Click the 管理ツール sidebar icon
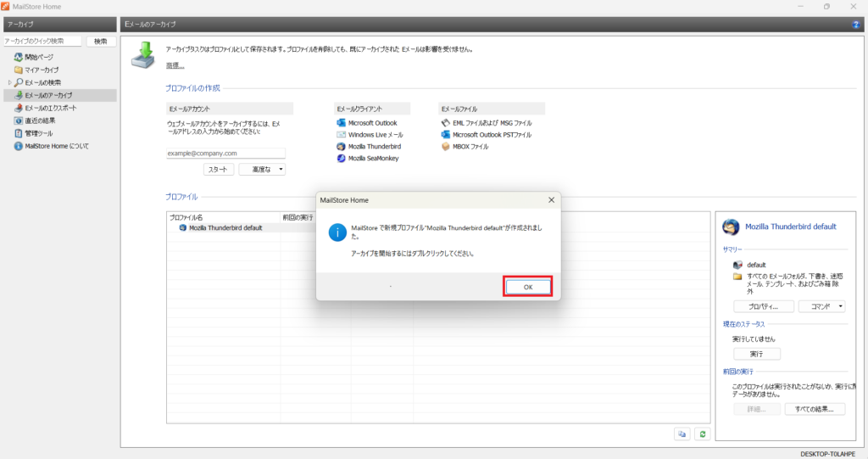Image resolution: width=868 pixels, height=459 pixels. 19,133
